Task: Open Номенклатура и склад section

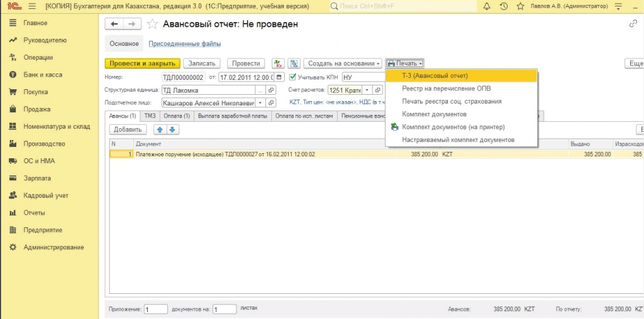Action: (x=57, y=126)
